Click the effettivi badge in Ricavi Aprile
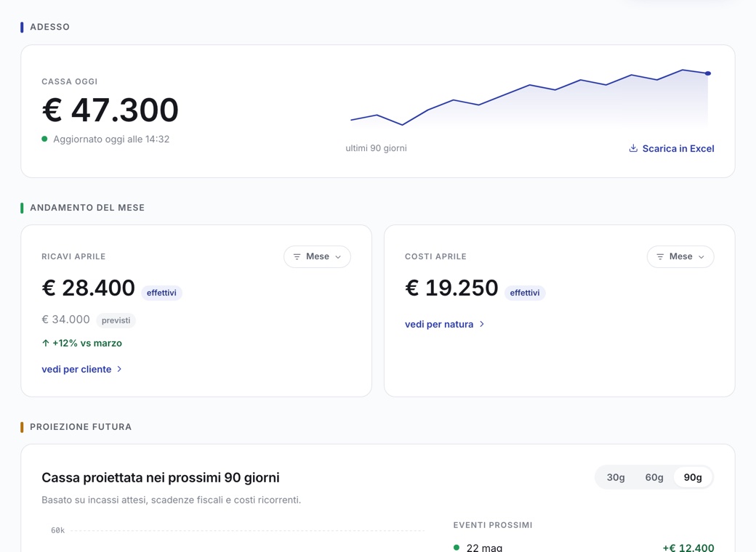The height and width of the screenshot is (552, 756). [x=161, y=293]
